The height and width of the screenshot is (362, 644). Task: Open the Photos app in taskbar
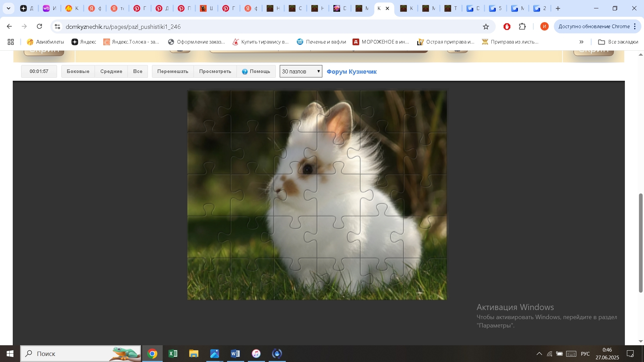[215, 354]
